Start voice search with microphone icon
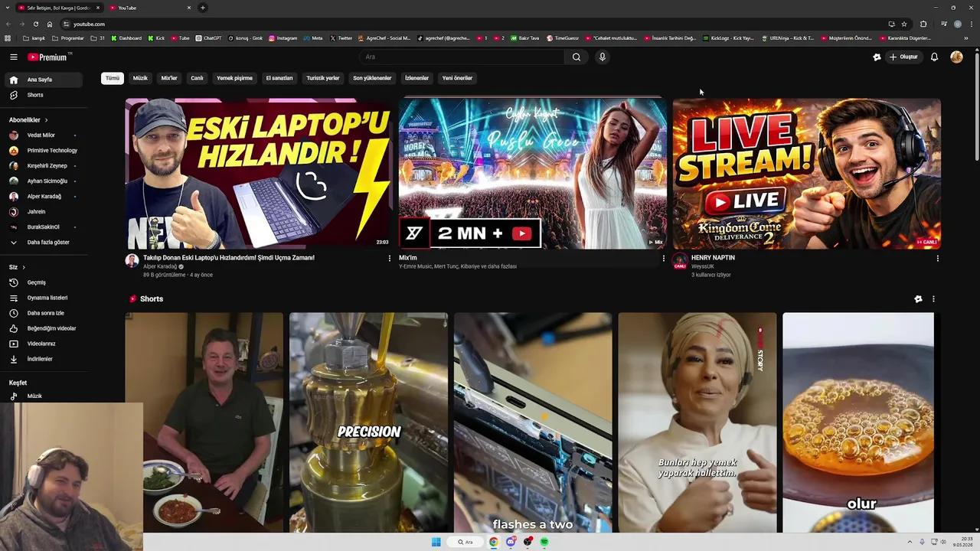The image size is (980, 551). point(603,57)
